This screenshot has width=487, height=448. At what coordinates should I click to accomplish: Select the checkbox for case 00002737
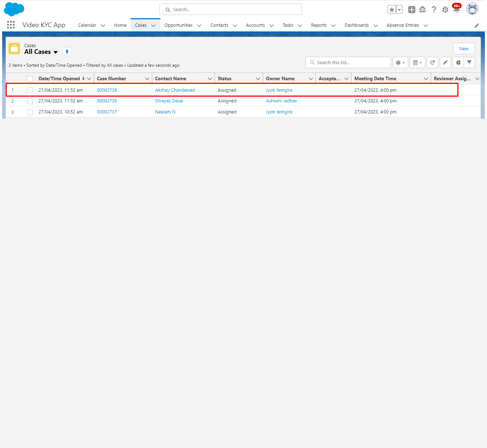point(30,112)
